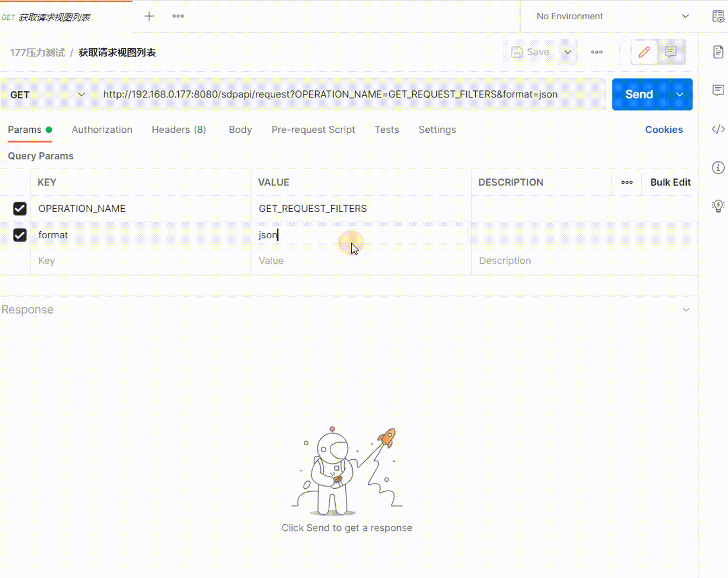
Task: Show request info icon in right sidebar
Action: [x=718, y=168]
